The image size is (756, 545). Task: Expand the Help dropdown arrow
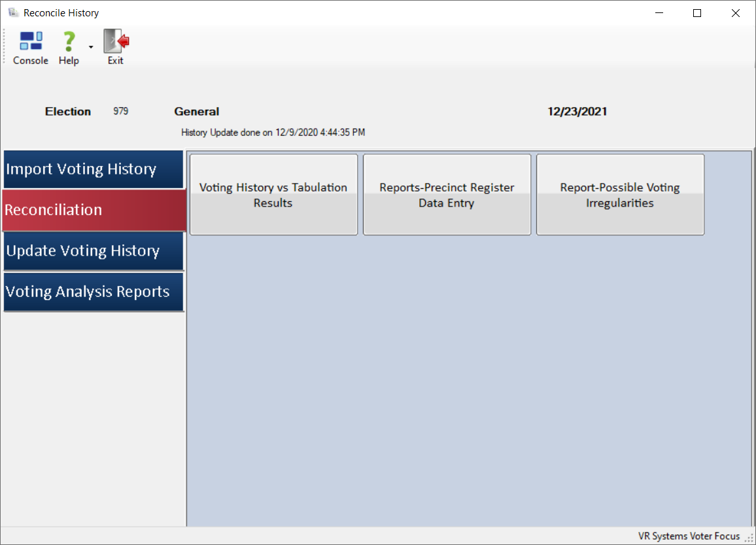(x=91, y=47)
